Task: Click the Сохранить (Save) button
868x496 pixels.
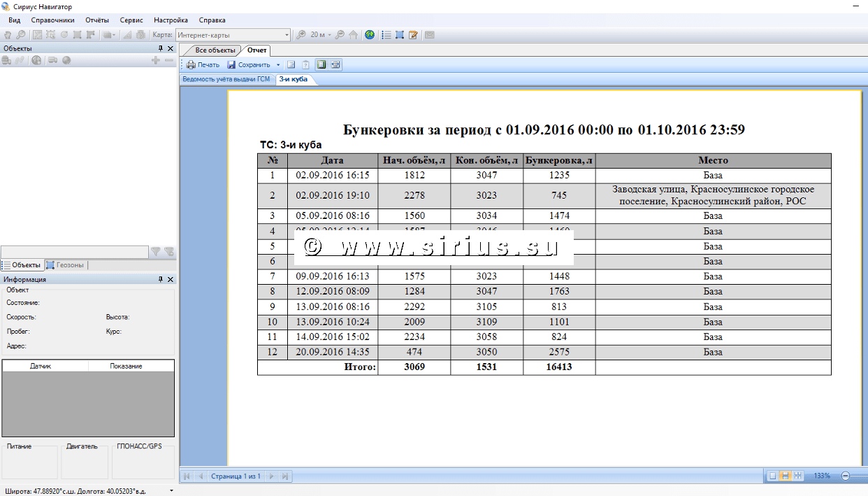Action: [249, 65]
